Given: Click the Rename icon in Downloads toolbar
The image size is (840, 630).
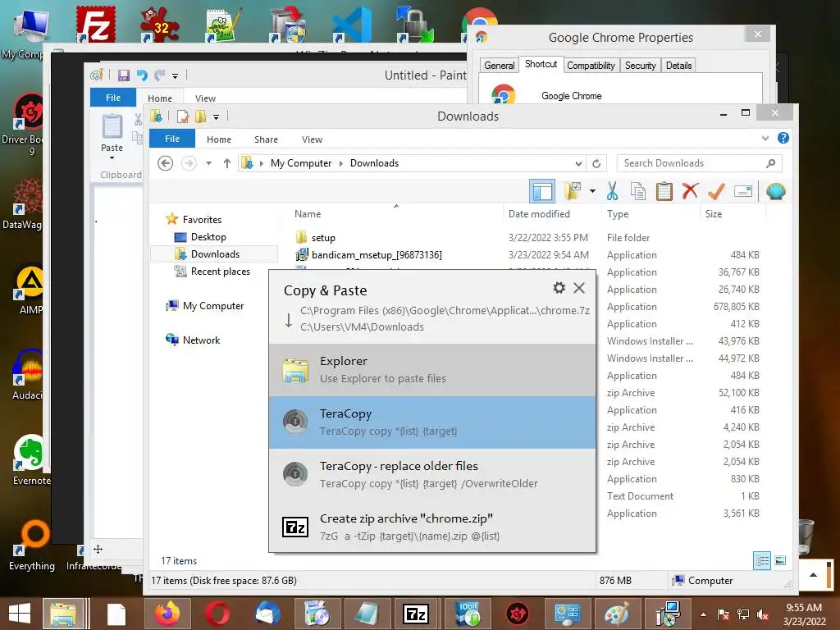Looking at the screenshot, I should 743,191.
